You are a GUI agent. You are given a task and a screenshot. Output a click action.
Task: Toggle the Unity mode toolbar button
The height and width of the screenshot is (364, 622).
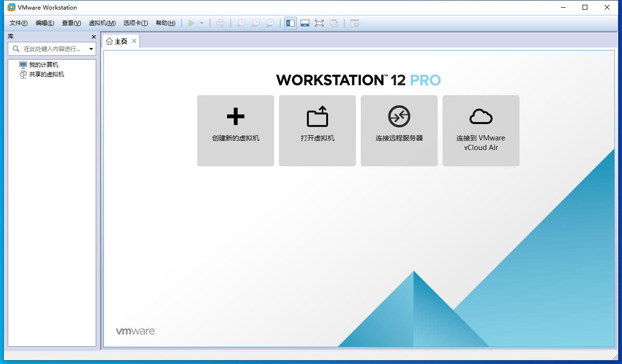click(334, 23)
